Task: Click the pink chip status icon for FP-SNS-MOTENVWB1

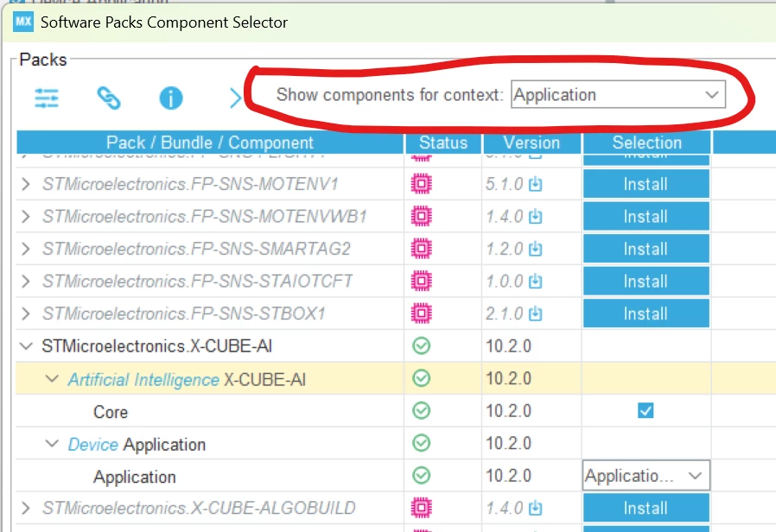Action: (421, 216)
